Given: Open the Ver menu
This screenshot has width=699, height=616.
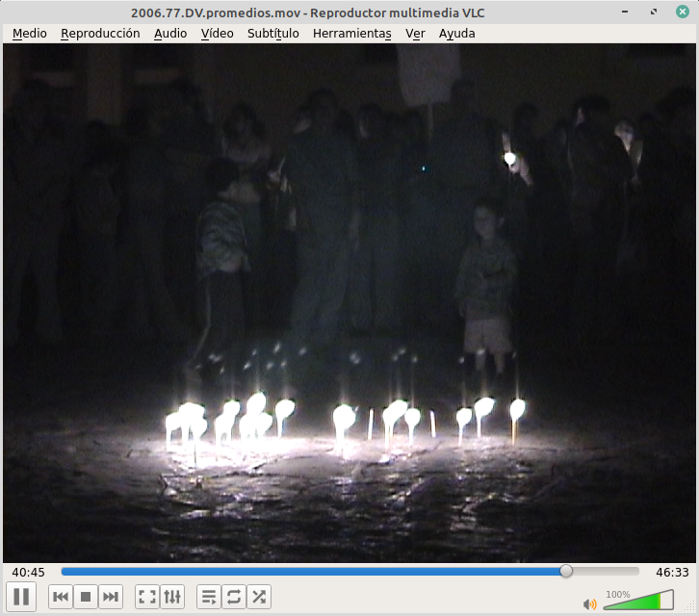Looking at the screenshot, I should pyautogui.click(x=415, y=34).
